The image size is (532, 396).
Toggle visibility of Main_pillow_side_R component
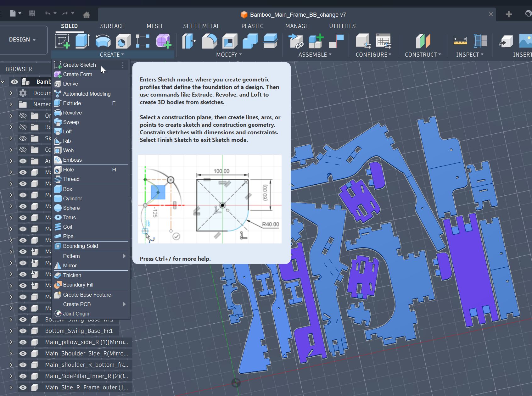23,342
